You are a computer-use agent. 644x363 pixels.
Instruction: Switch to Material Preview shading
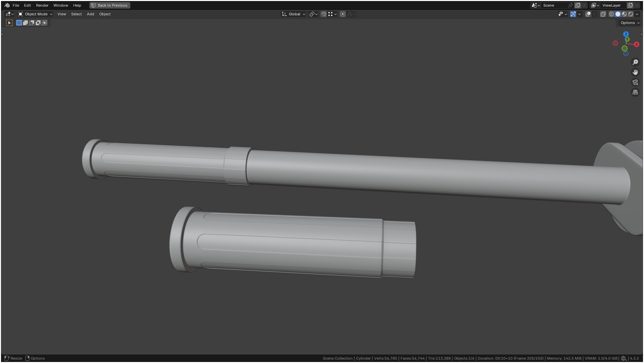coord(624,14)
